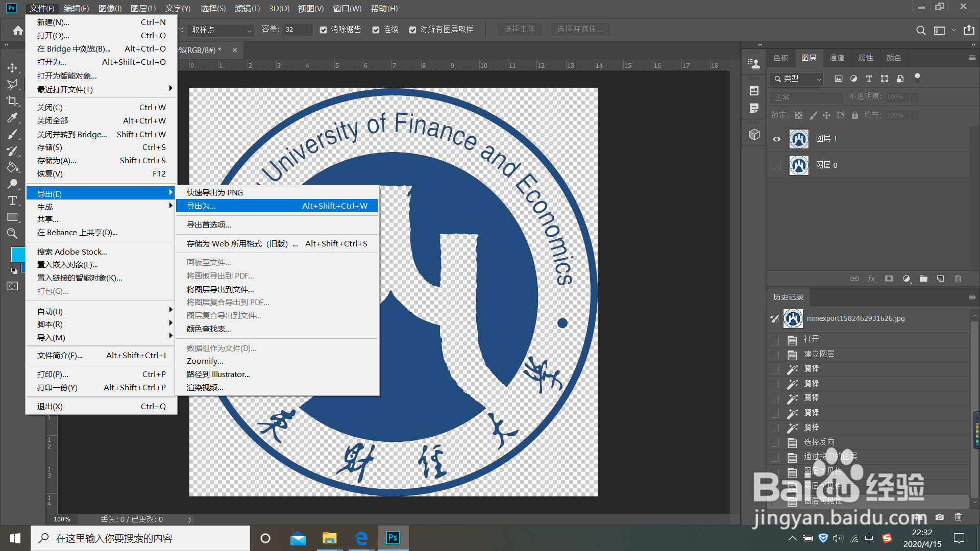980x551 pixels.
Task: Click the 选择主体 button
Action: (520, 29)
